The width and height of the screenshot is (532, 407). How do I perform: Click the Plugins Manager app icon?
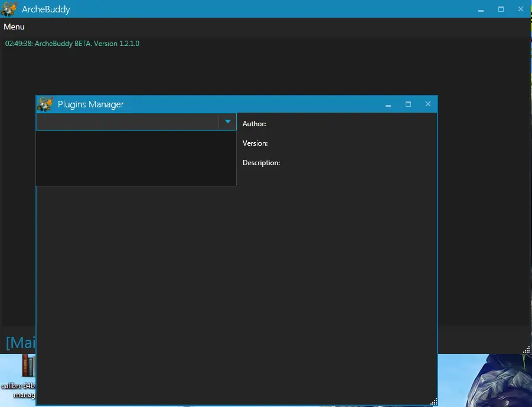coord(45,104)
